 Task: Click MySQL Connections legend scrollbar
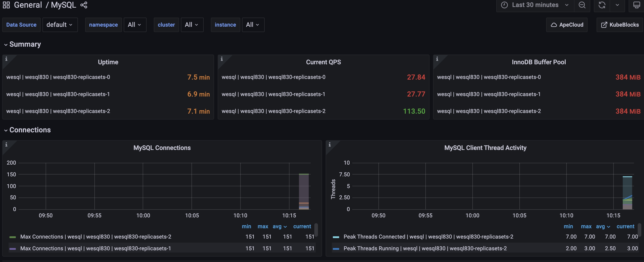point(316,230)
